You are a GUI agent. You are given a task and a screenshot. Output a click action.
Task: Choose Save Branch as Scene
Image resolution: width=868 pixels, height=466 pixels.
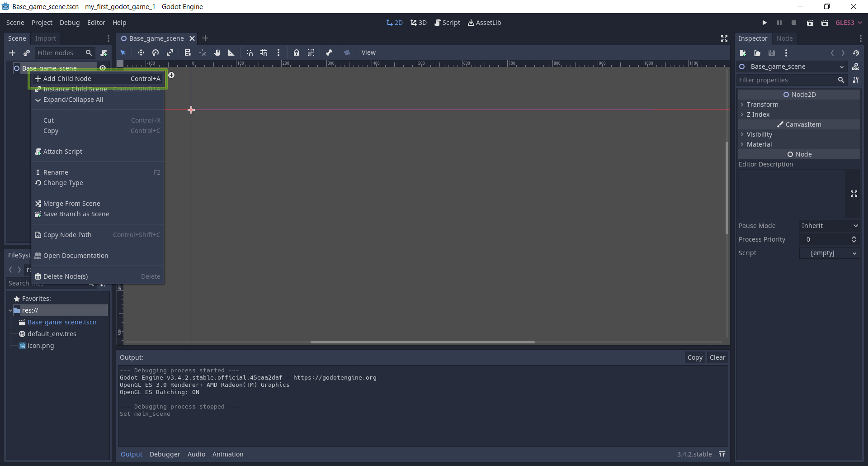(x=98, y=214)
